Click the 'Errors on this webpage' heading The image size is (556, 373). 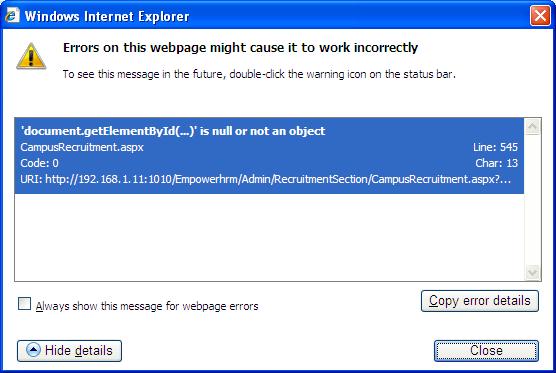pos(240,48)
